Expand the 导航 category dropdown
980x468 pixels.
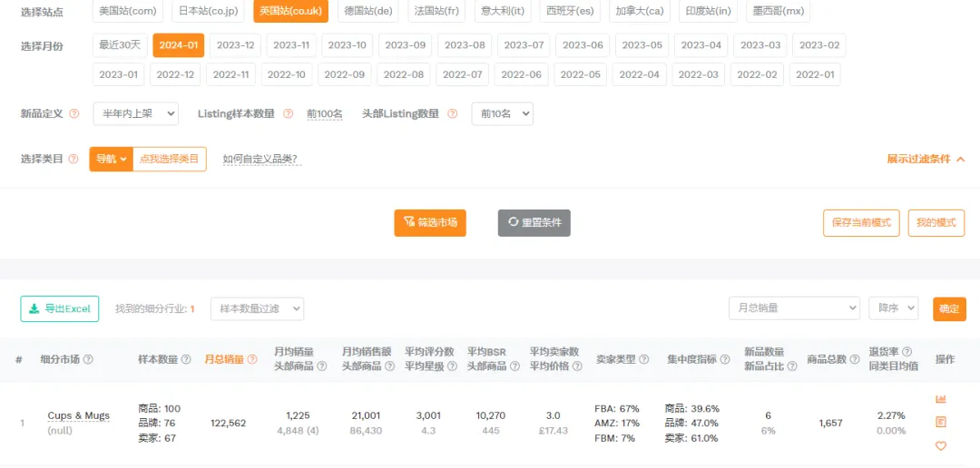[112, 160]
